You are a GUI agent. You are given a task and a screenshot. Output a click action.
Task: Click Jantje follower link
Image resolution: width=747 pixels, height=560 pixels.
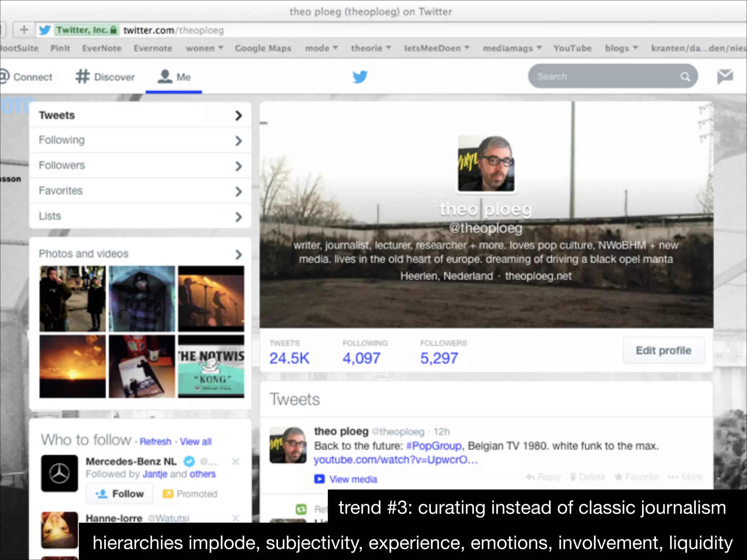(155, 474)
